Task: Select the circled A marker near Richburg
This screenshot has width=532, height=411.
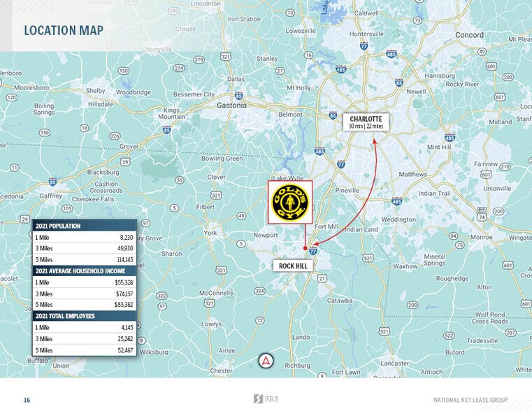Action: 266,361
